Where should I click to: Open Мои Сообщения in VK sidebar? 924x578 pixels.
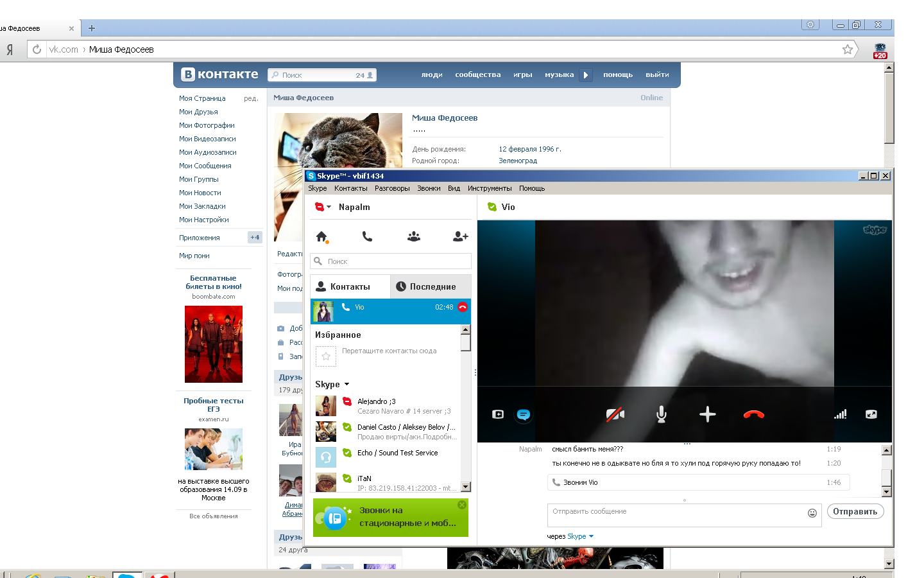pos(205,166)
